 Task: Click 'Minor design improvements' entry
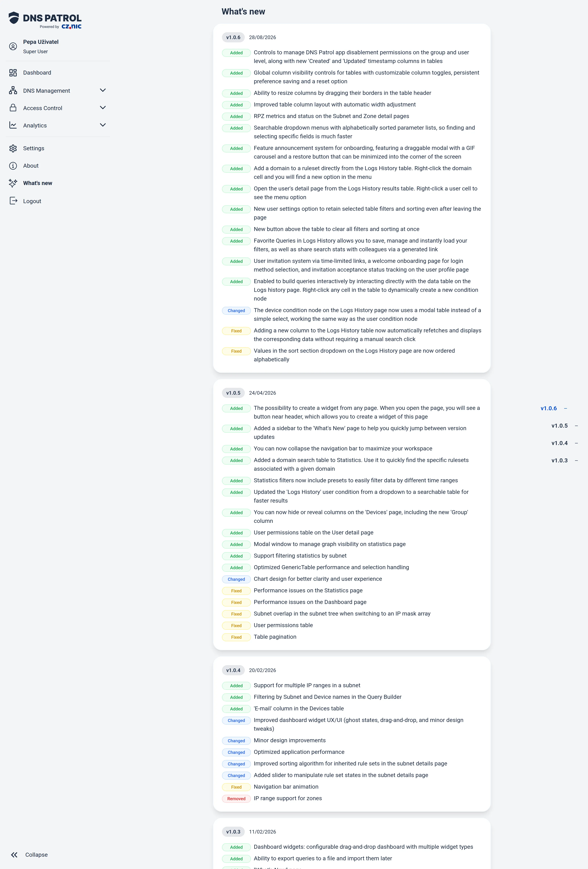pyautogui.click(x=290, y=740)
